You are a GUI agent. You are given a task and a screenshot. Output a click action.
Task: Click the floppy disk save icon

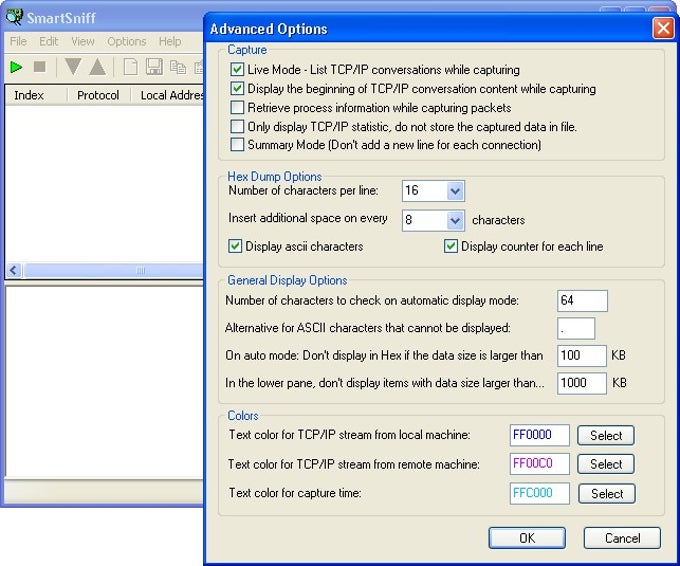point(154,67)
